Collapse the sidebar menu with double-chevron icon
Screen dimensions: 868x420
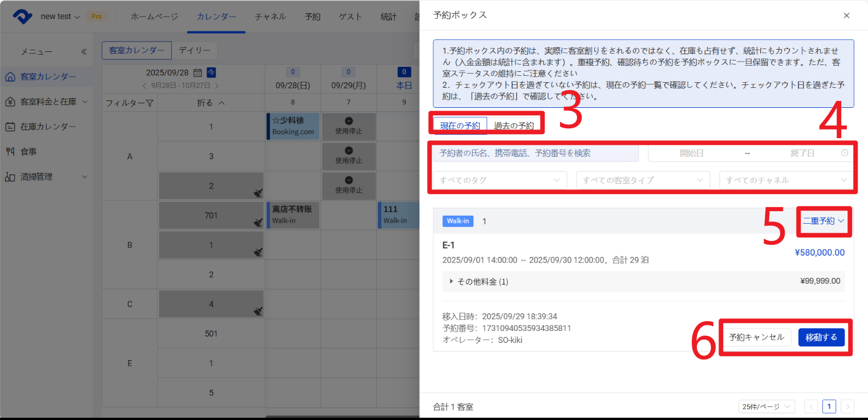click(x=84, y=52)
